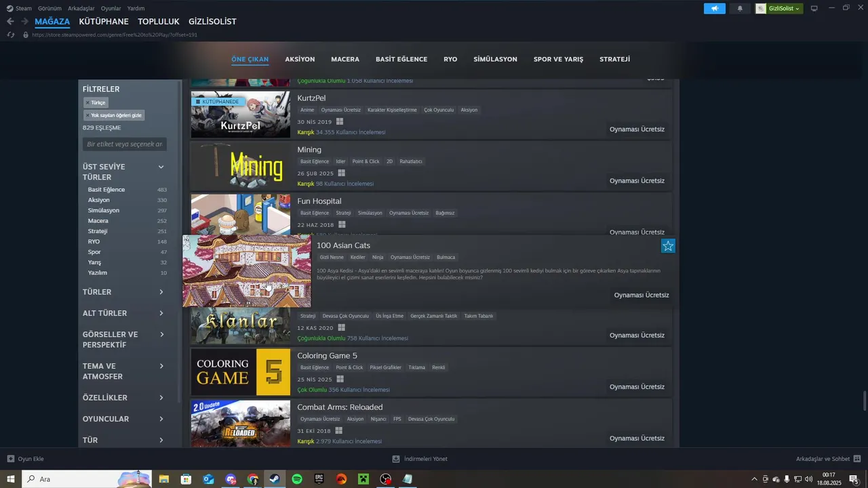This screenshot has width=868, height=488.
Task: Open Outlook from the taskbar
Action: (208, 479)
